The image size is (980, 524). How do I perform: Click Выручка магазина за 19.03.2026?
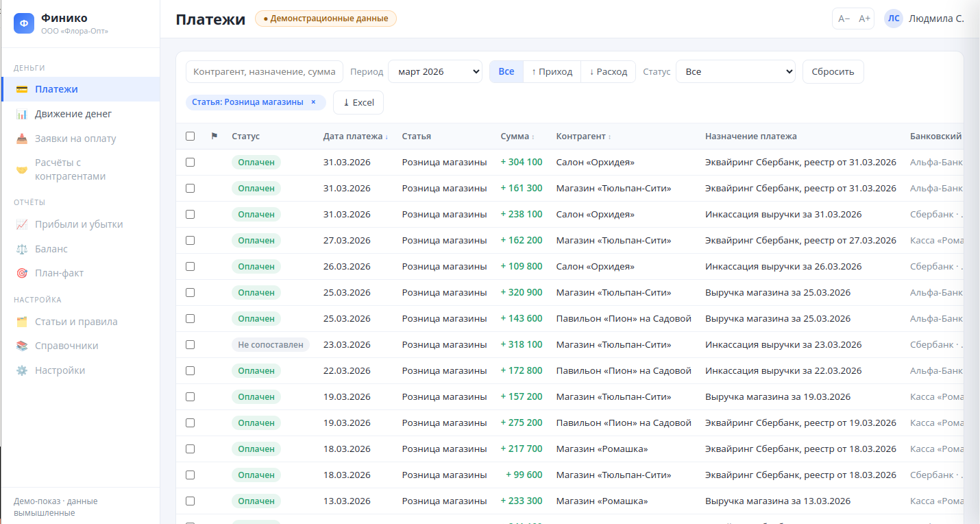(778, 397)
